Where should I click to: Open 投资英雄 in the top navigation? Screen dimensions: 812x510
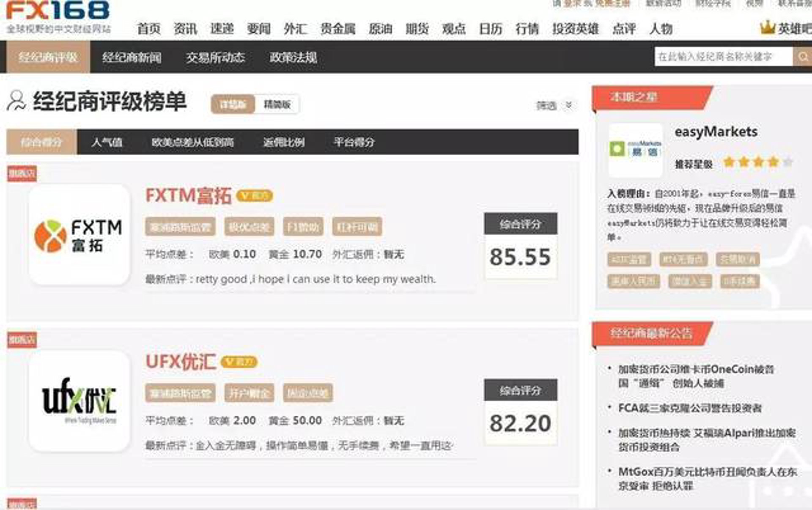click(575, 29)
